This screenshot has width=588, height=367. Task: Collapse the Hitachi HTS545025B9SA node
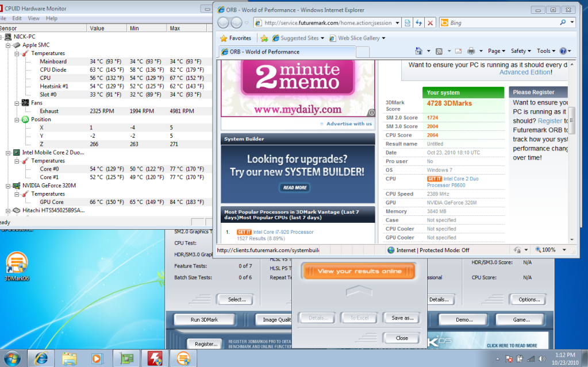[x=8, y=210]
